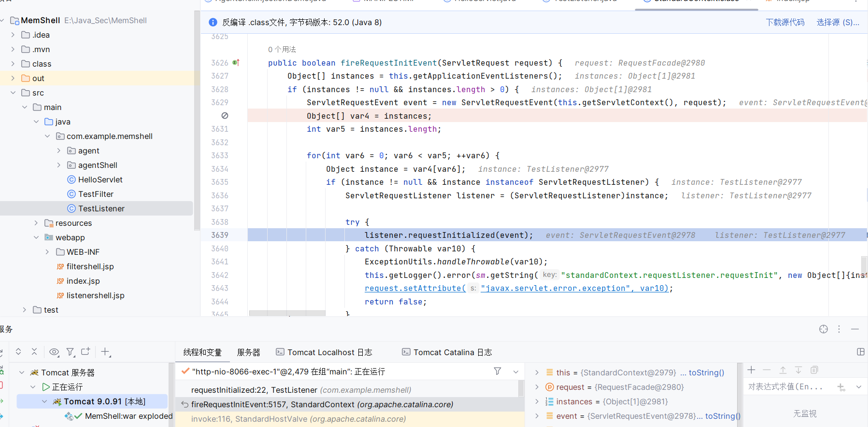Open filtershell.jsp in project tree

tap(90, 266)
